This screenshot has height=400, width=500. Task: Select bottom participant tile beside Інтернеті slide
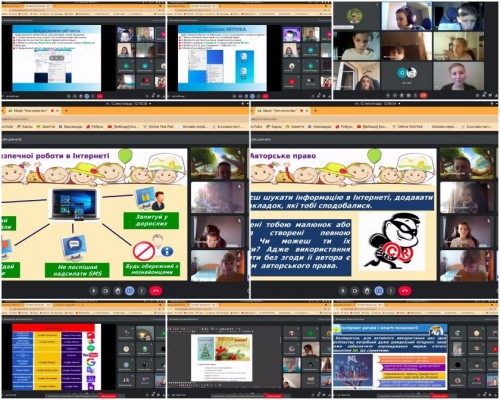tap(218, 266)
